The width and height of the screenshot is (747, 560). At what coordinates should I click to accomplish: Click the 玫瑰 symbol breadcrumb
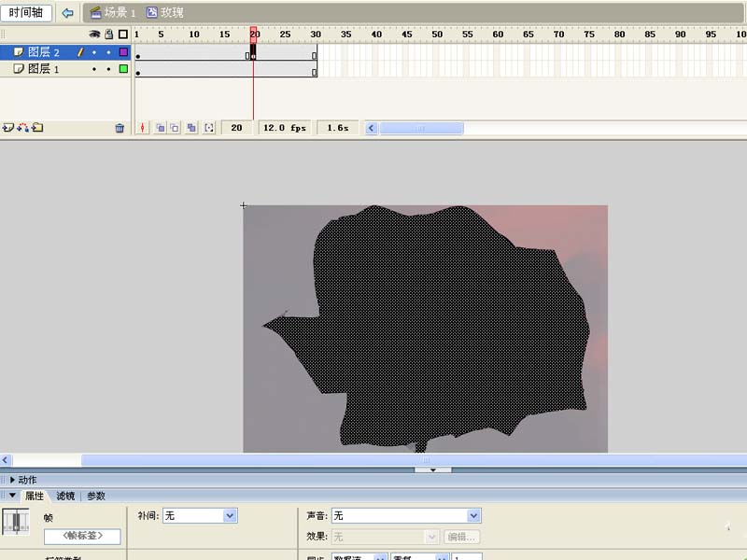pos(165,12)
